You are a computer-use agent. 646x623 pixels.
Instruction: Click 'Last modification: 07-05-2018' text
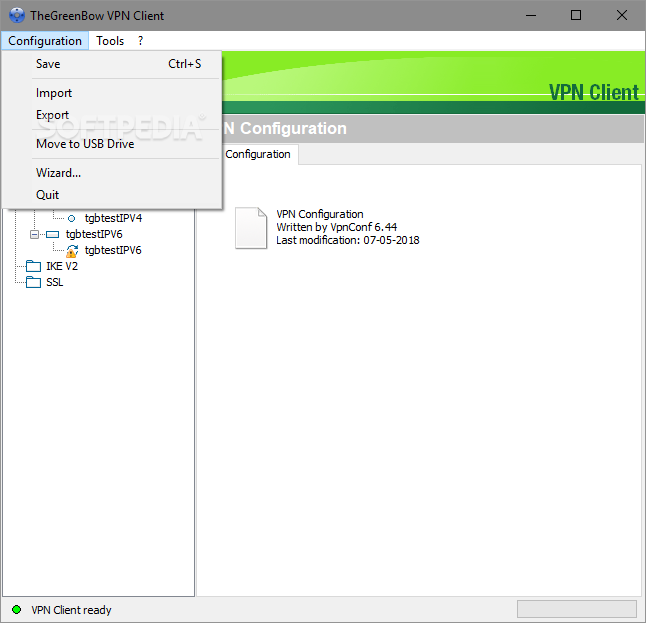348,240
